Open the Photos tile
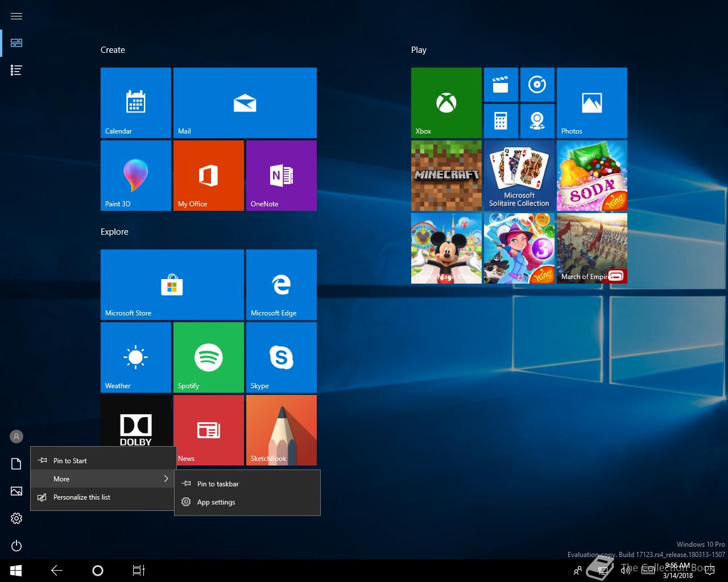728x582 pixels. click(x=592, y=103)
